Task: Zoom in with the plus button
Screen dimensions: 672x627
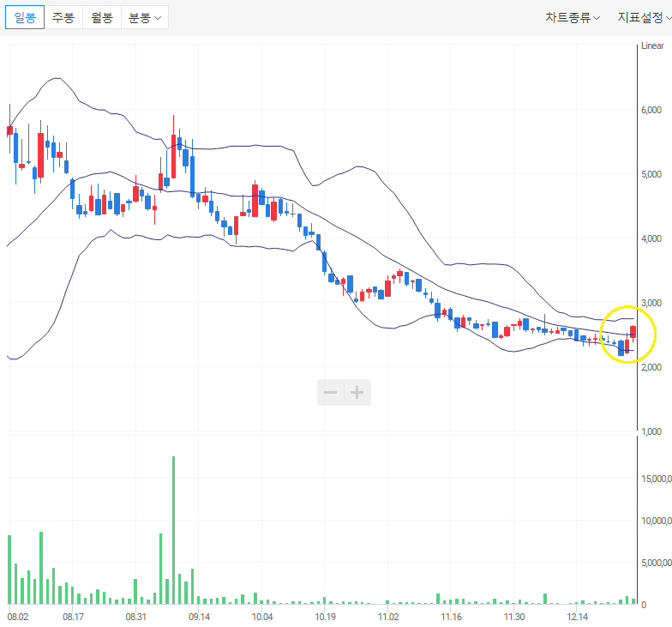Action: coord(357,393)
